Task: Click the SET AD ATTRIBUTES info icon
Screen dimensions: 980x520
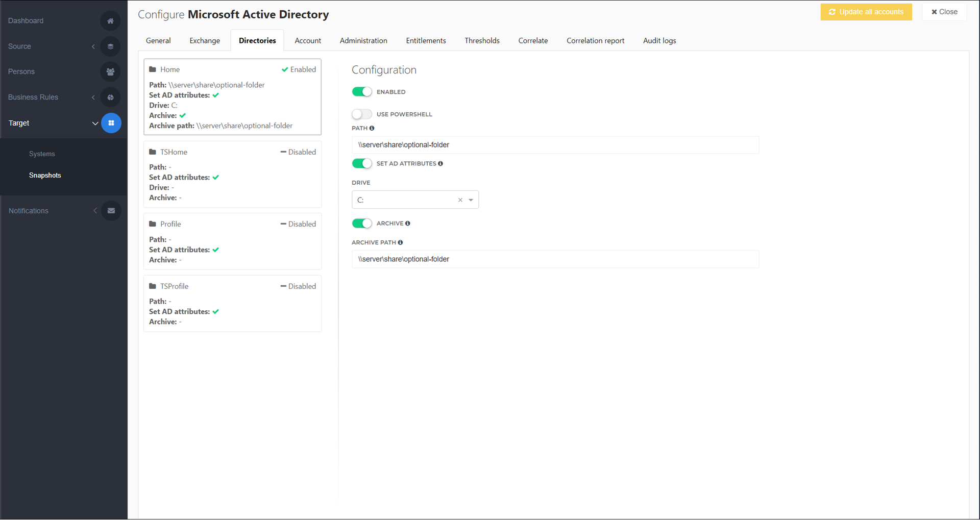Action: coord(440,164)
